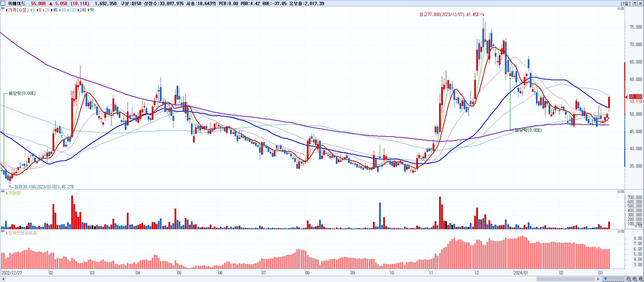Image resolution: width=644 pixels, height=282 pixels.
Task: Click the 2022/12/27 start date label
Action: [12, 273]
